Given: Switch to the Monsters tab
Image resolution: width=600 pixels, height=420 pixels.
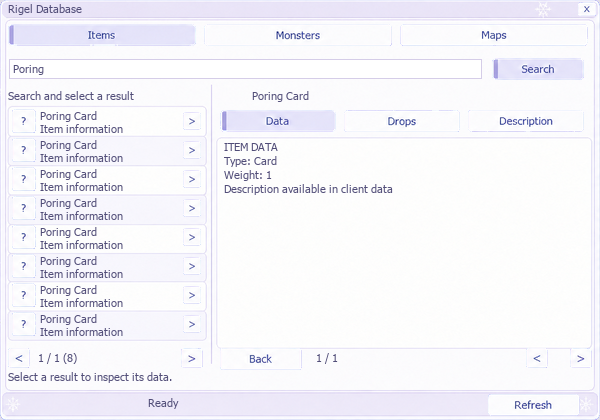Looking at the screenshot, I should (298, 35).
